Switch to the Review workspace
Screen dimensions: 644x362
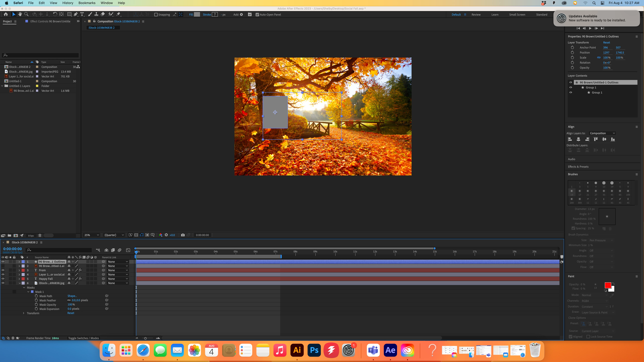[476, 14]
